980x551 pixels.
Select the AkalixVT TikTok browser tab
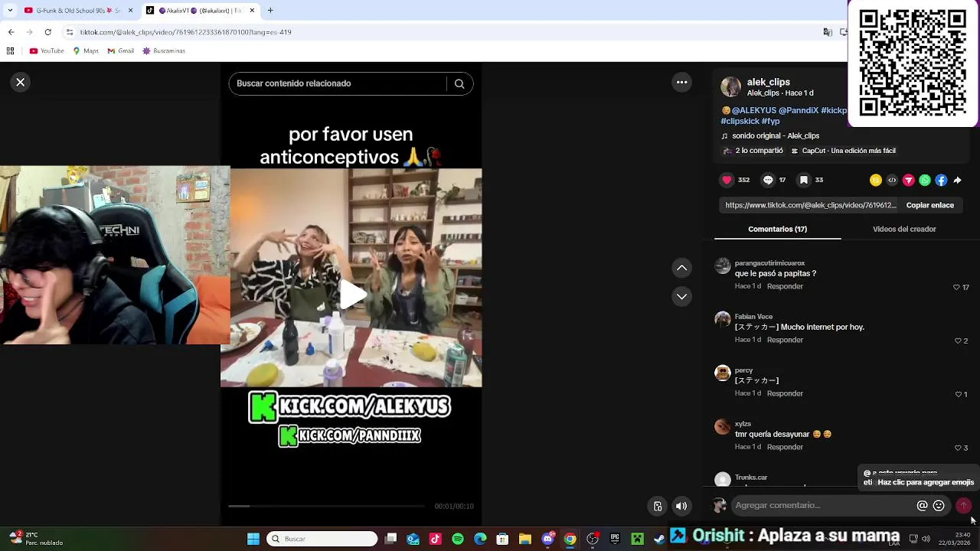(x=201, y=11)
